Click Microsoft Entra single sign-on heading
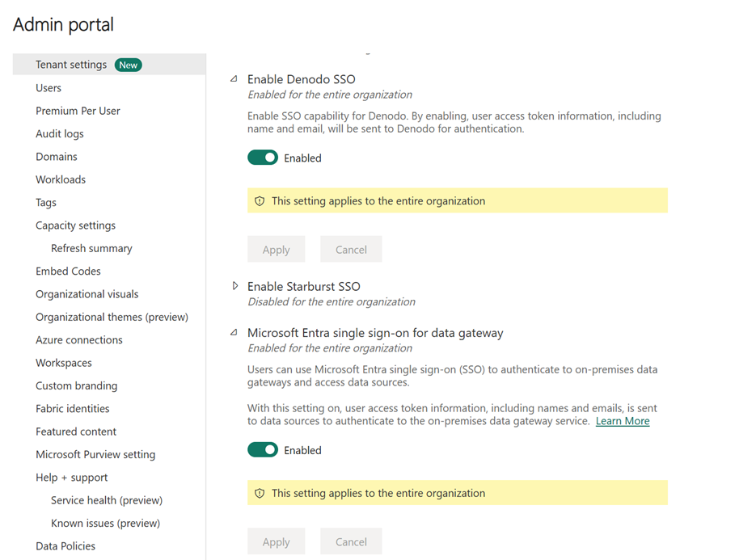The height and width of the screenshot is (560, 756). pyautogui.click(x=375, y=333)
